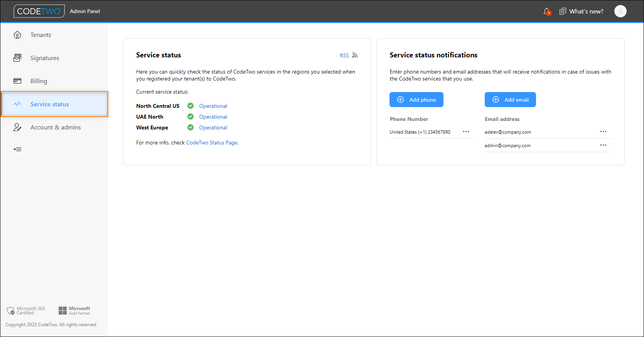Click the Add phone button
The image size is (644, 337).
click(416, 100)
